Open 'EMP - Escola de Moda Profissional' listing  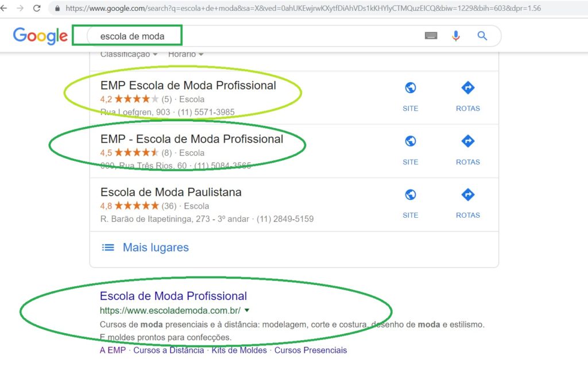pos(192,139)
